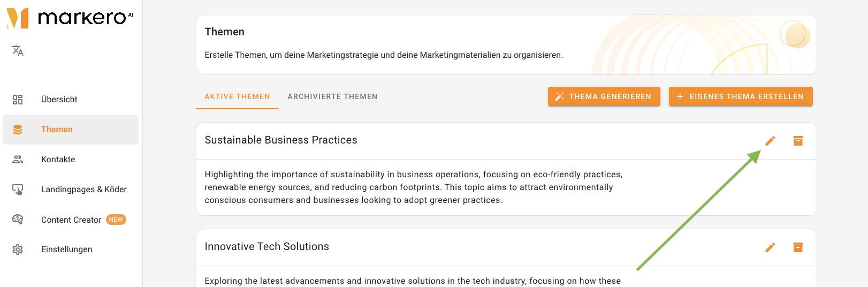Select the Aktive Themen tab
The image size is (868, 287).
coord(237,97)
